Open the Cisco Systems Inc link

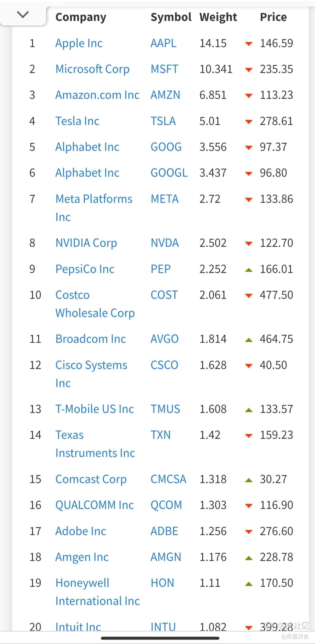click(x=91, y=365)
